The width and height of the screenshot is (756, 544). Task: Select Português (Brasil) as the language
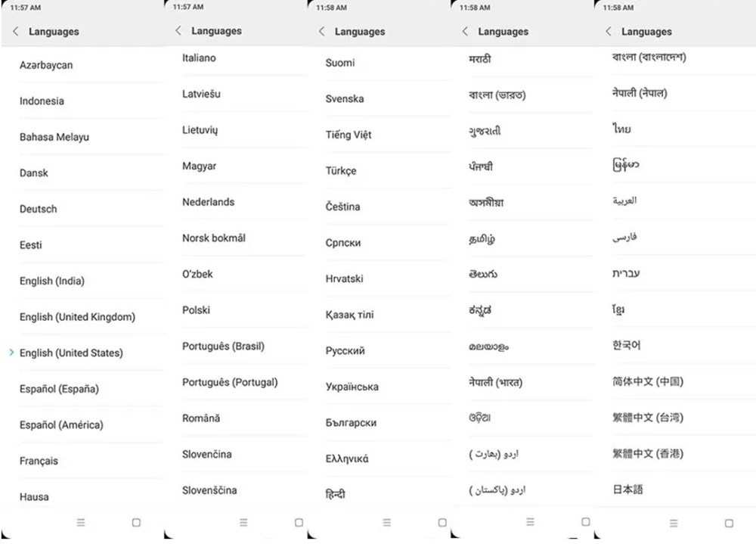click(x=223, y=347)
